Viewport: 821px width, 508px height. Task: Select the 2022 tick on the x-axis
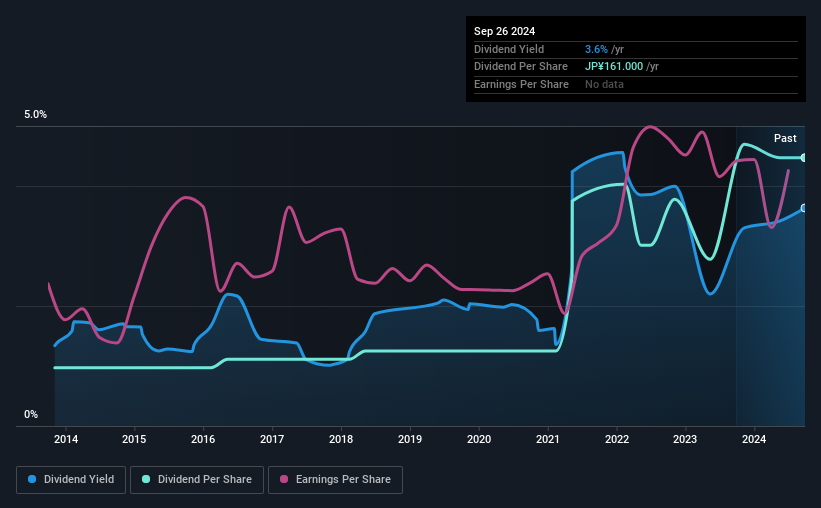[617, 439]
